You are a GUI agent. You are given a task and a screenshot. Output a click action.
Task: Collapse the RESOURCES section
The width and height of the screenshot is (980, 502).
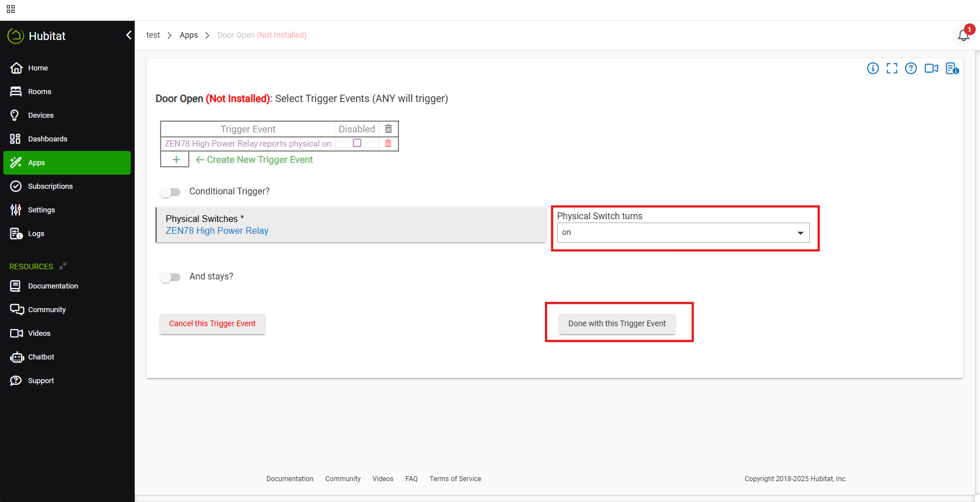63,266
